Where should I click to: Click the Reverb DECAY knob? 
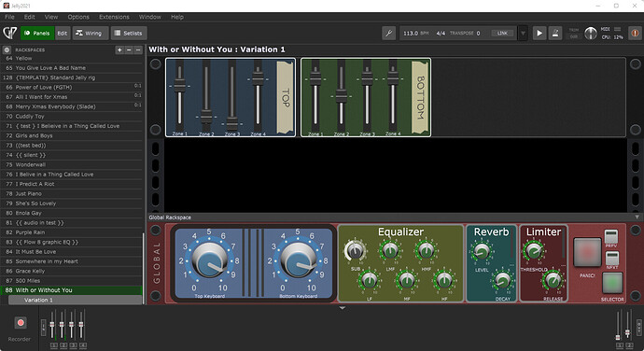[x=502, y=280]
